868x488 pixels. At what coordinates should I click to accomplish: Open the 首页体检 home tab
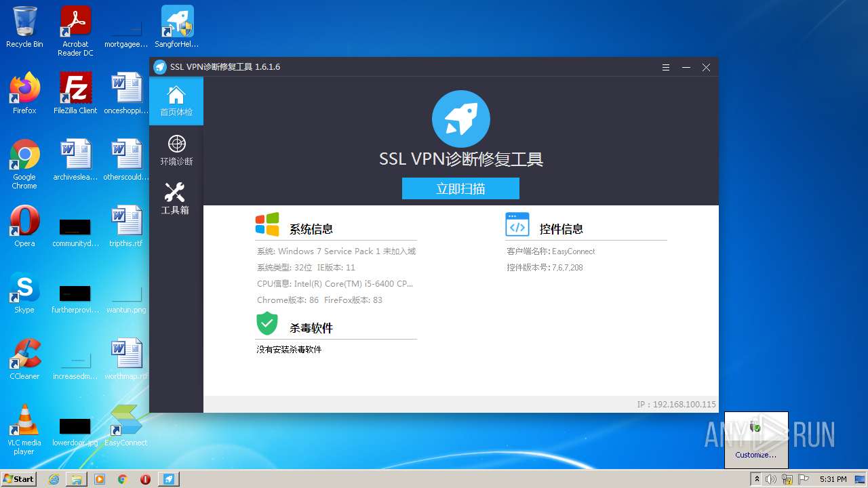point(176,101)
